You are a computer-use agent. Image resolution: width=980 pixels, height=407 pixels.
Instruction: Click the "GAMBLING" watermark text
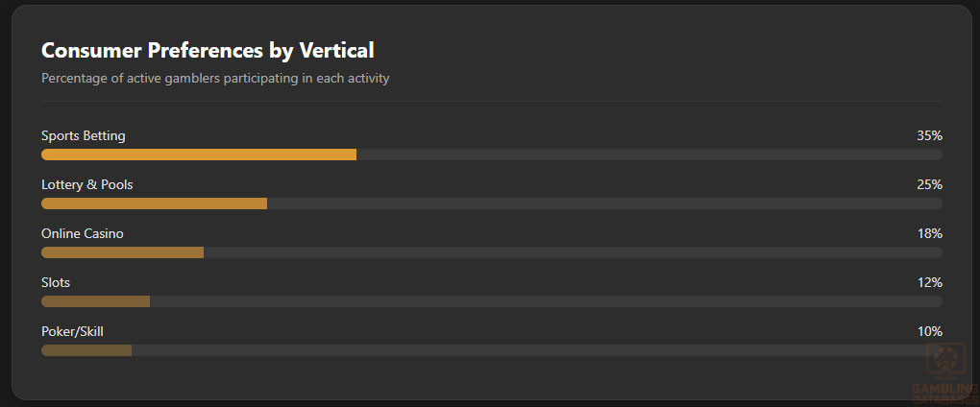(x=944, y=388)
